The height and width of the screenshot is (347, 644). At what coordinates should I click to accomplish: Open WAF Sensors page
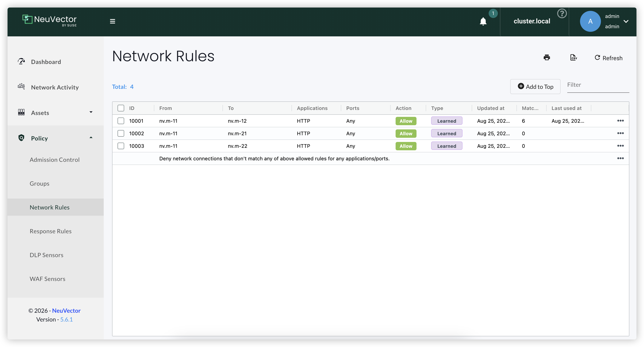click(x=47, y=279)
